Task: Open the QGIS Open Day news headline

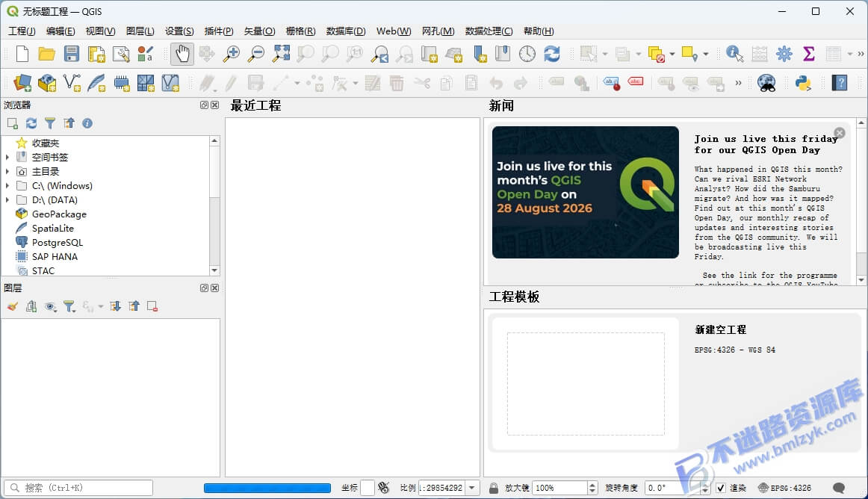Action: tap(766, 145)
